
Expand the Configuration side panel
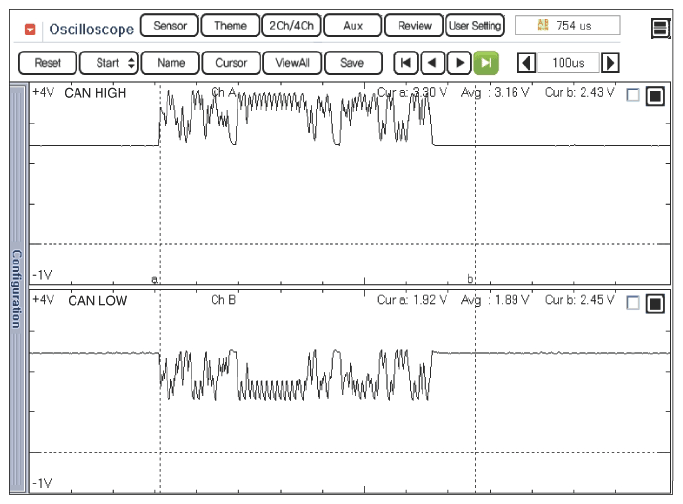tap(17, 288)
